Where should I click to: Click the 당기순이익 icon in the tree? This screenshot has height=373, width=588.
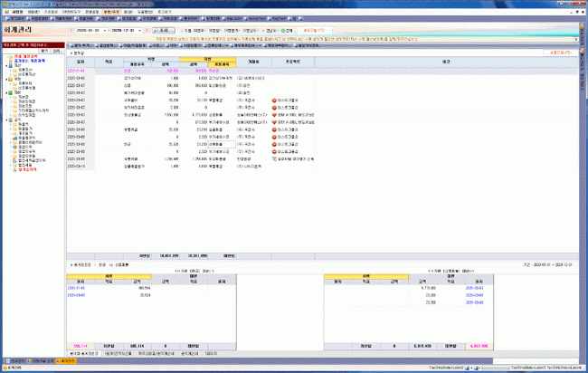point(15,169)
